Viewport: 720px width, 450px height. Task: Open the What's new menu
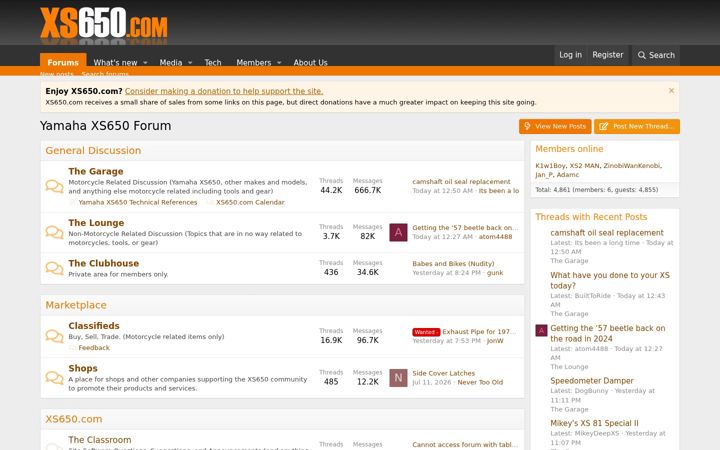[115, 62]
